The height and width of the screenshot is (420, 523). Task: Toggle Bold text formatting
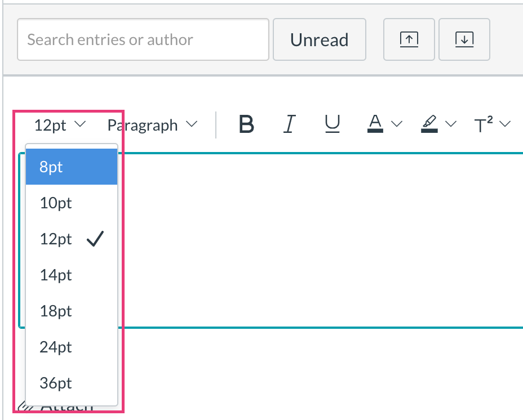tap(246, 124)
